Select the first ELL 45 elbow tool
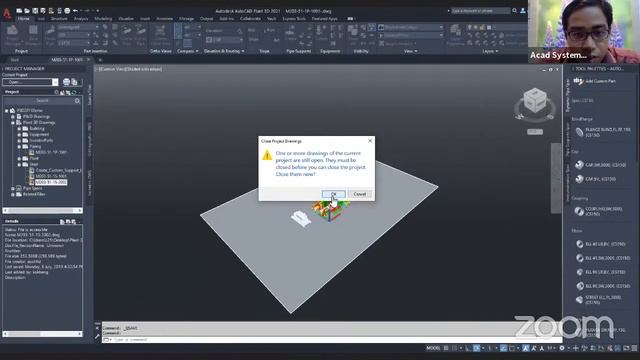Screen dimensions: 640x360 point(600,244)
